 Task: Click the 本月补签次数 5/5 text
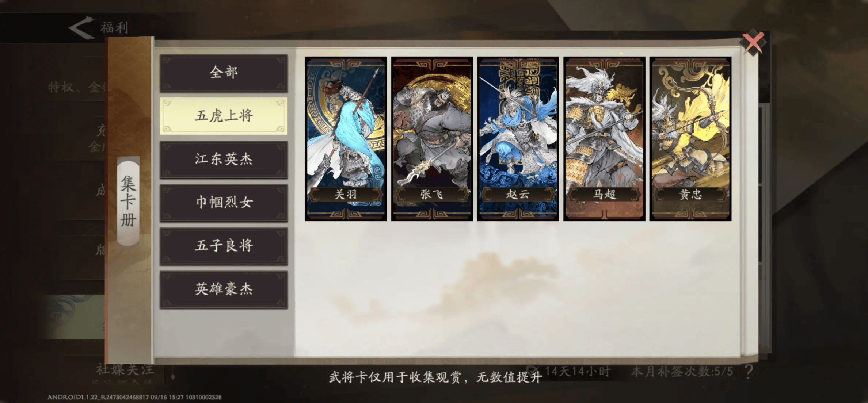tap(682, 372)
